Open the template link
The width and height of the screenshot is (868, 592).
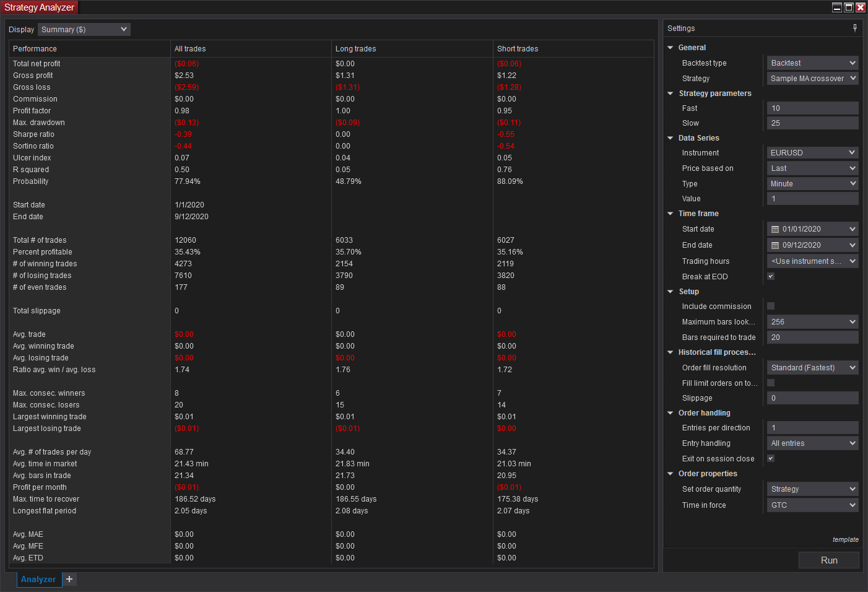tap(846, 539)
